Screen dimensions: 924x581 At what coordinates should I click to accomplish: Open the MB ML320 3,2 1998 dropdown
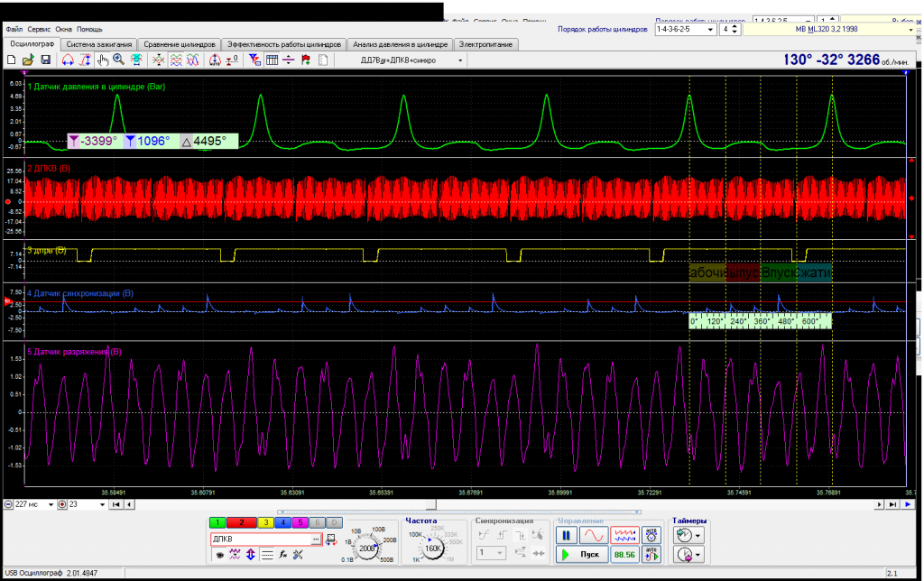coord(910,29)
